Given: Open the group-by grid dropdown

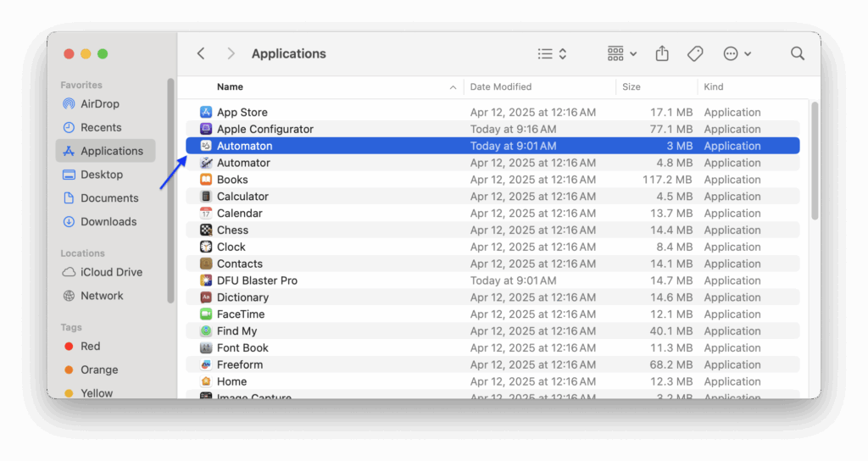Looking at the screenshot, I should pos(622,53).
